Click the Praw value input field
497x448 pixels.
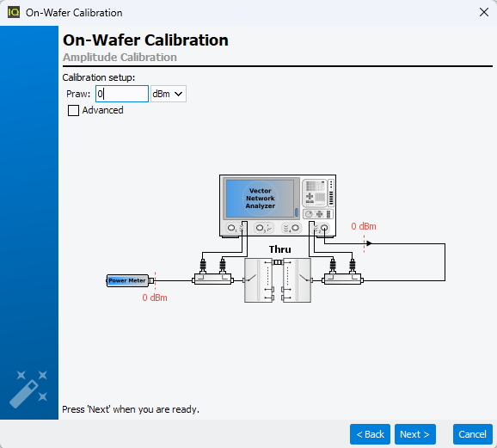coord(122,94)
